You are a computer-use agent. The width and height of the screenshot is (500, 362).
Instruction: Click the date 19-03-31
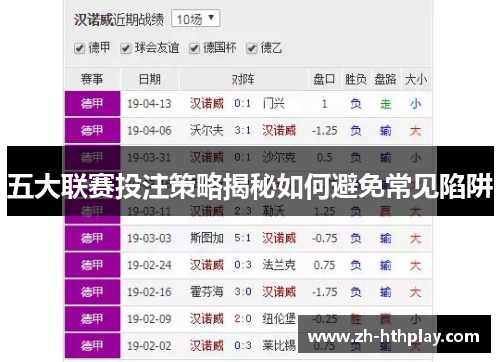149,157
